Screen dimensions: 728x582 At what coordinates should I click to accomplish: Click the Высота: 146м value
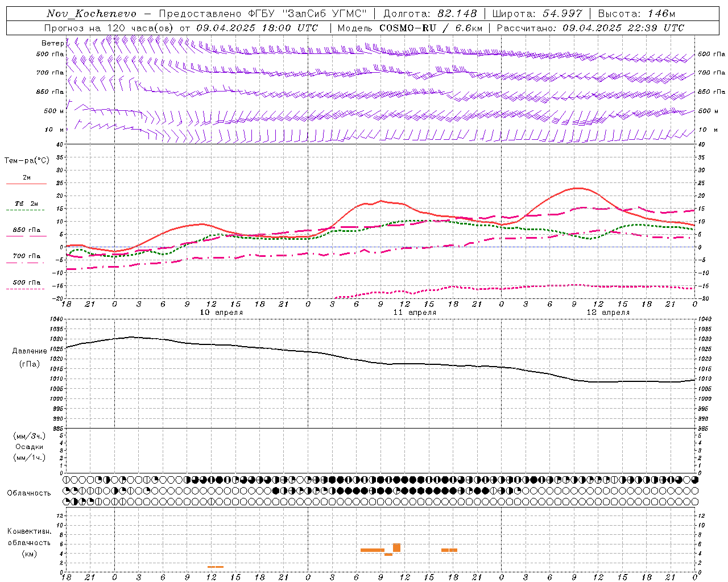[636, 14]
